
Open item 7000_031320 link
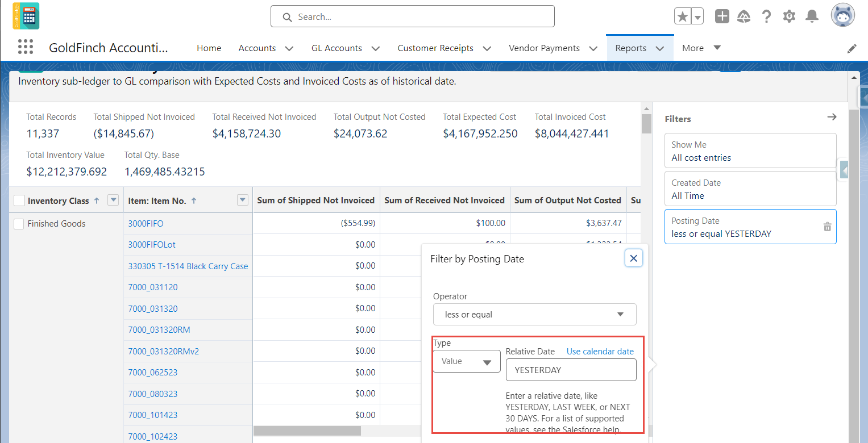pyautogui.click(x=153, y=309)
